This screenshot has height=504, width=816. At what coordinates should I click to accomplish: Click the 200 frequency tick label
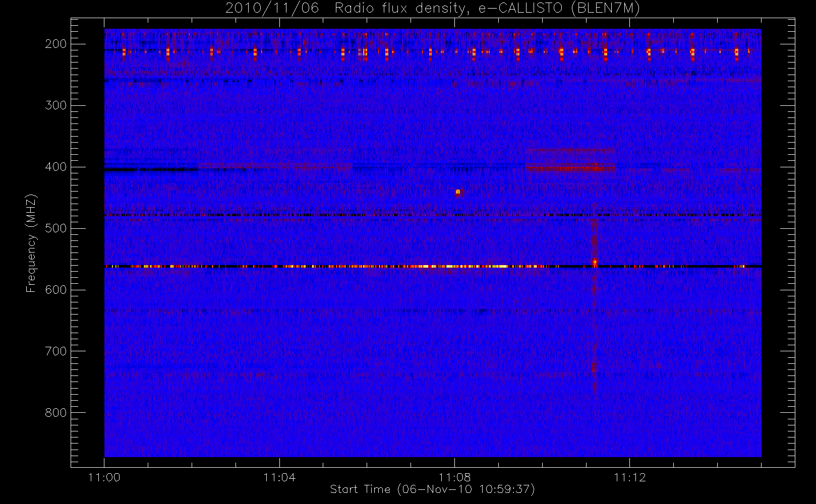[56, 44]
